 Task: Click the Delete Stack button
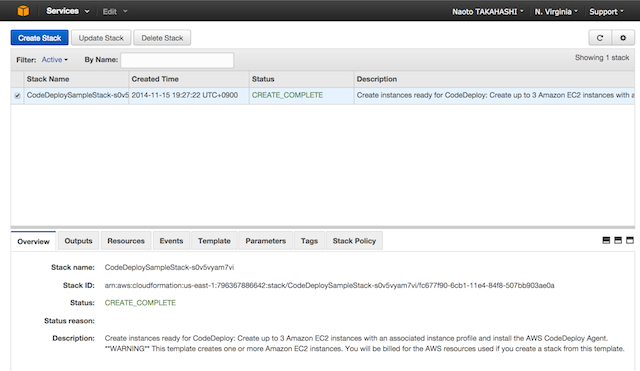[x=162, y=38]
